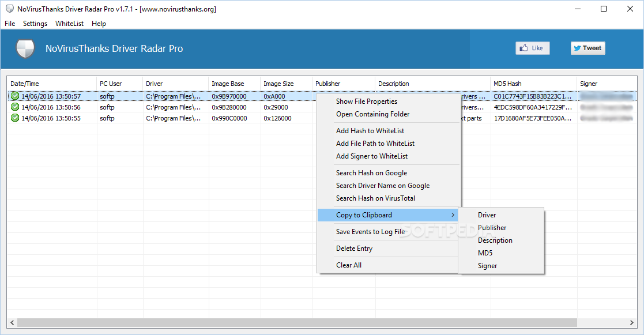Open the WhiteList menu
Screen dimensions: 644x335
tap(69, 24)
